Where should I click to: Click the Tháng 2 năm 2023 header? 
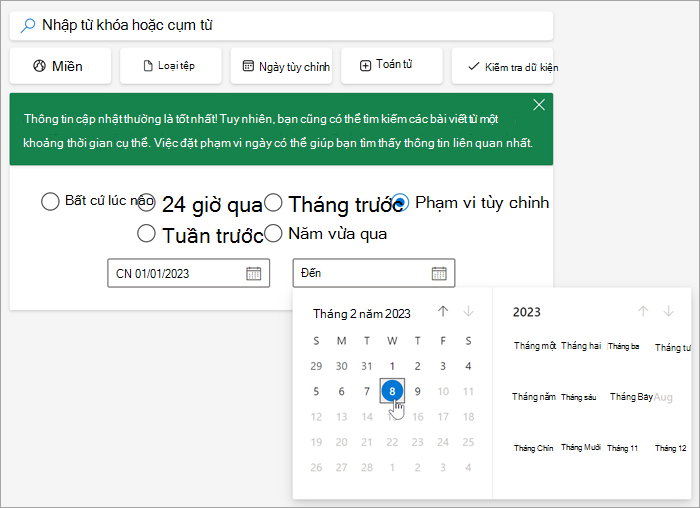pos(362,314)
